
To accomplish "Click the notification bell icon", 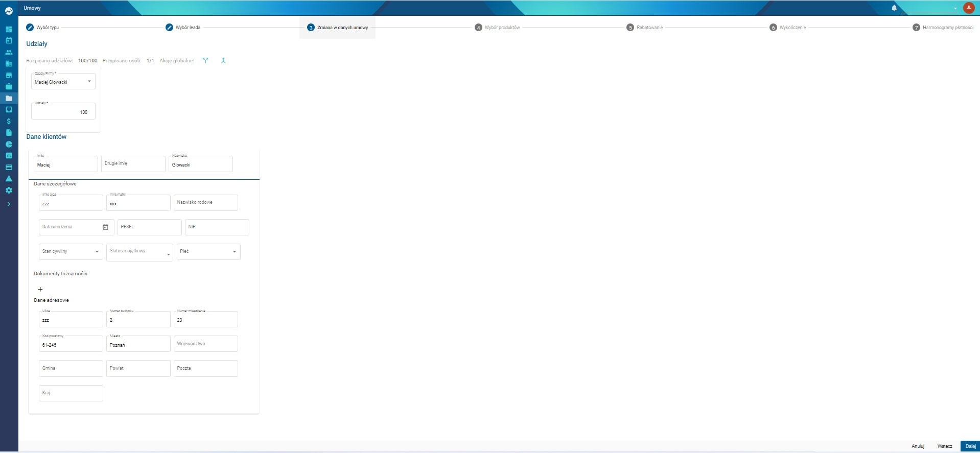I will pos(894,8).
